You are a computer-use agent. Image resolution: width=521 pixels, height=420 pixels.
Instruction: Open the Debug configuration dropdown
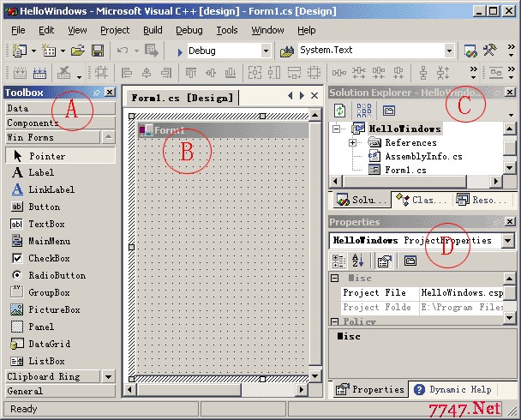266,51
